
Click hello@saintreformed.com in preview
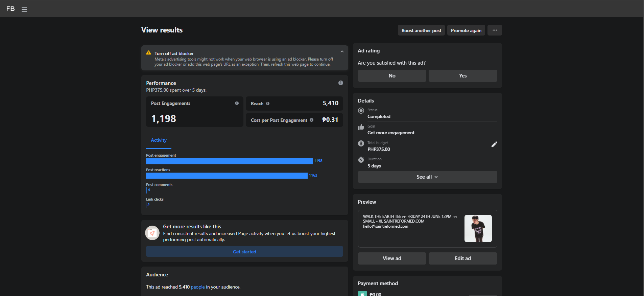(x=385, y=226)
